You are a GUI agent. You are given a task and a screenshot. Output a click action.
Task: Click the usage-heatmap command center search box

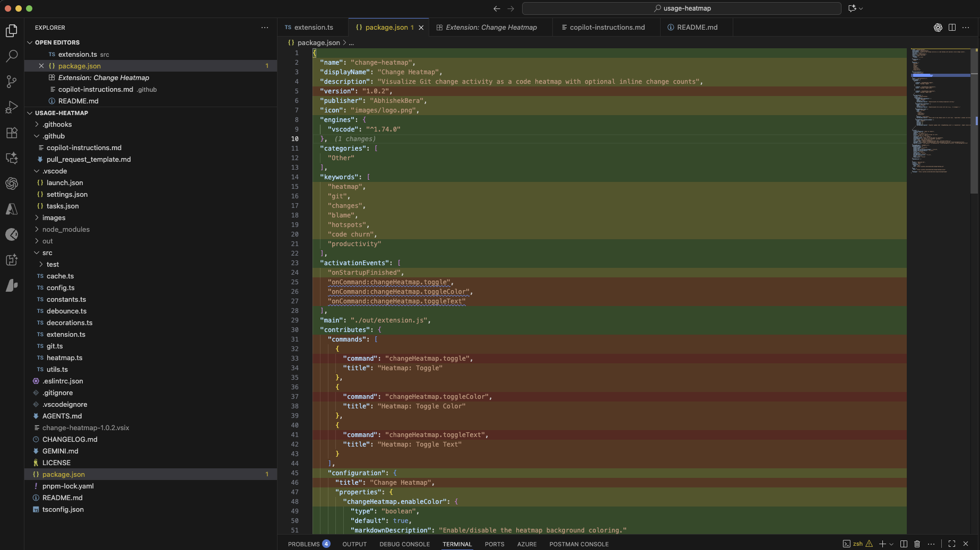coord(681,8)
